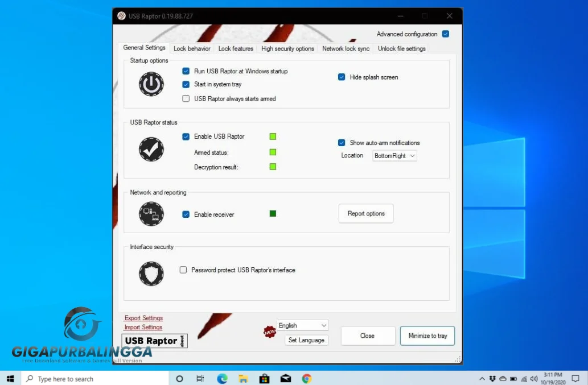Open Task View on the taskbar
This screenshot has width=588, height=385.
pos(200,379)
